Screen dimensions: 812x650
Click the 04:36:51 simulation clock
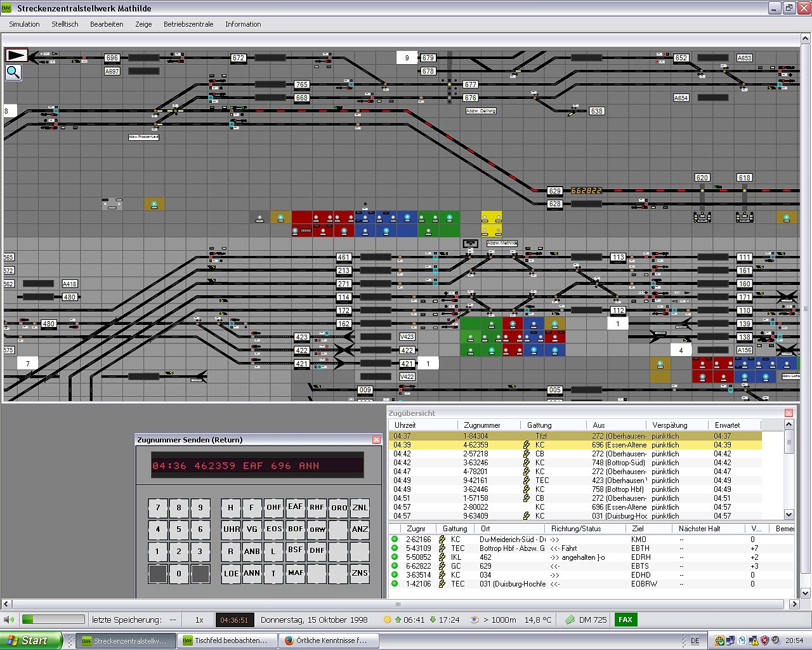(234, 620)
